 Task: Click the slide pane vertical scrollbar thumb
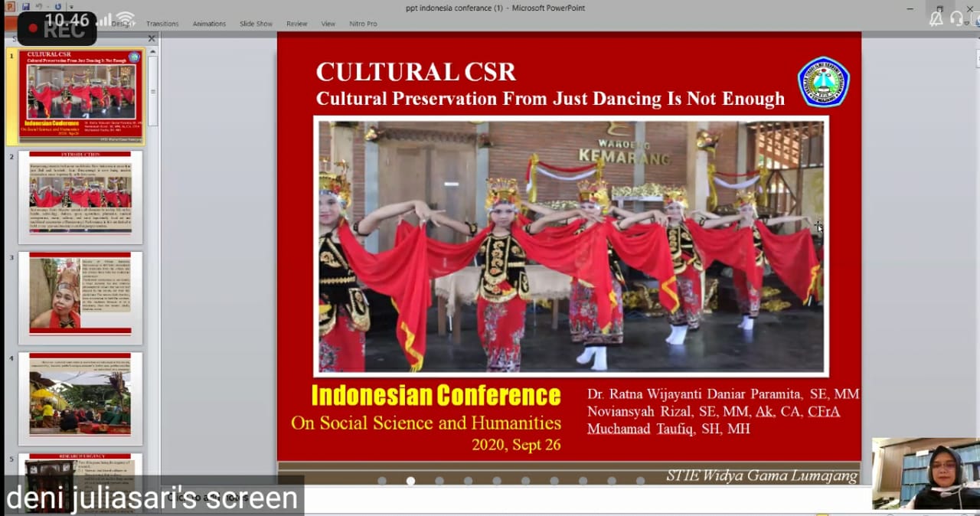coord(153,91)
